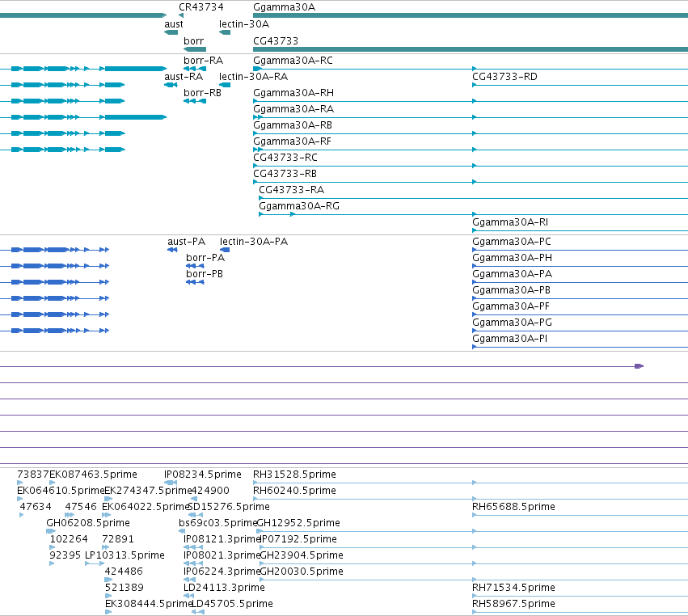Click the Ggamma30A-RI transcript label
This screenshot has height=616, width=688.
(510, 222)
